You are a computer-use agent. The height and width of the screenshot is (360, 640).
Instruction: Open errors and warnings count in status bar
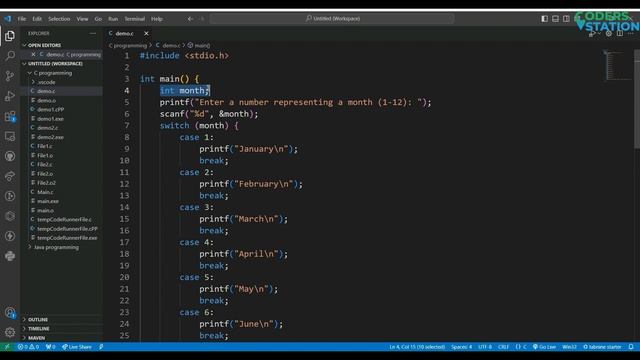point(28,347)
